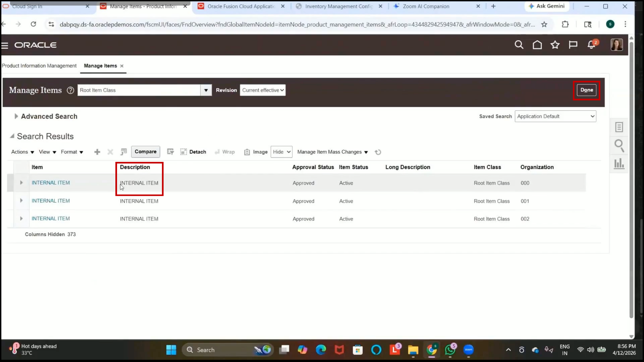Open the Item Class dropdown arrow
The width and height of the screenshot is (644, 362).
pyautogui.click(x=206, y=90)
